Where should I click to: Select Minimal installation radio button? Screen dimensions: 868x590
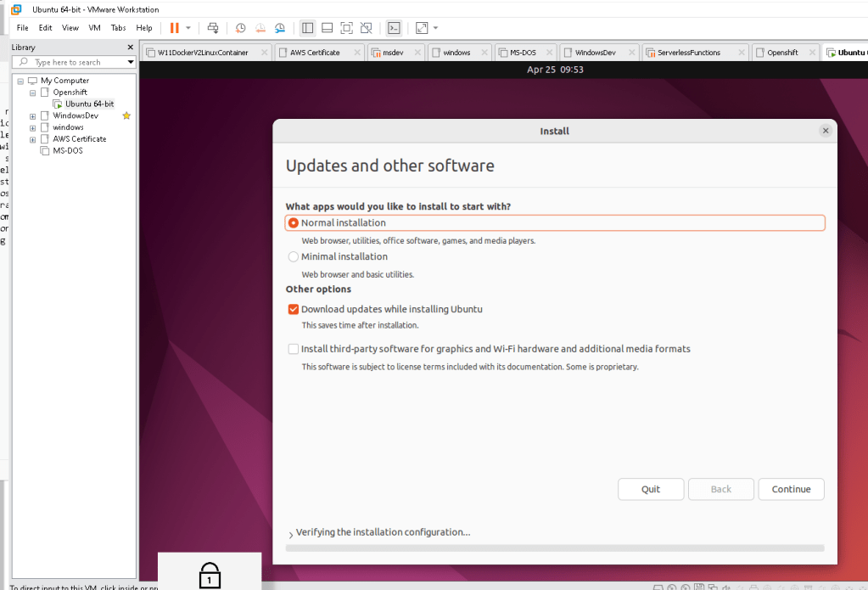294,256
